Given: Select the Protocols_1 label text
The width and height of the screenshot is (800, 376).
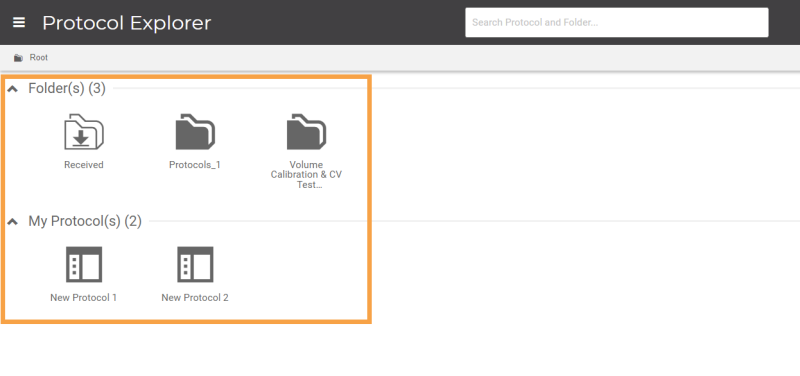Looking at the screenshot, I should click(195, 165).
